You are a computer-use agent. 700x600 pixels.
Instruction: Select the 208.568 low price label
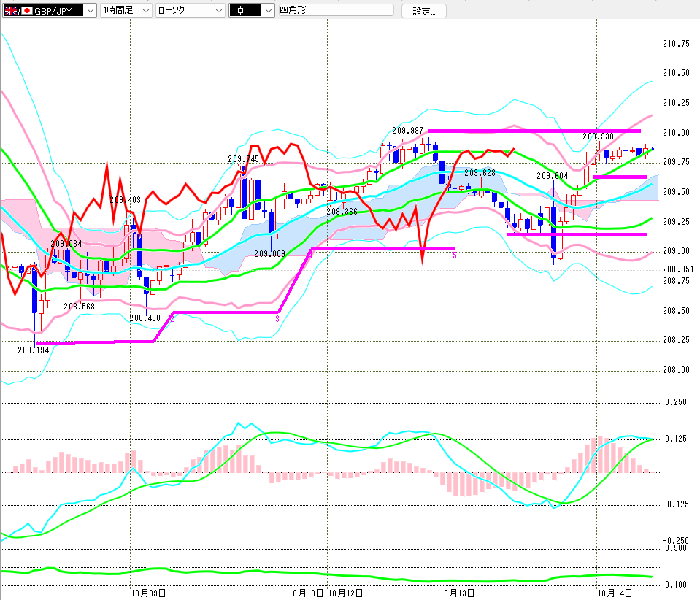click(79, 307)
